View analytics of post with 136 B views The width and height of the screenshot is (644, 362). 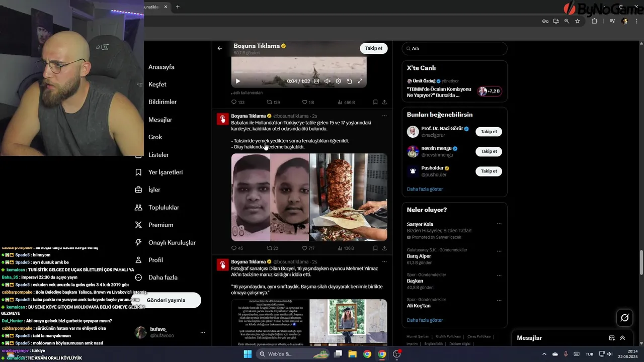click(346, 248)
